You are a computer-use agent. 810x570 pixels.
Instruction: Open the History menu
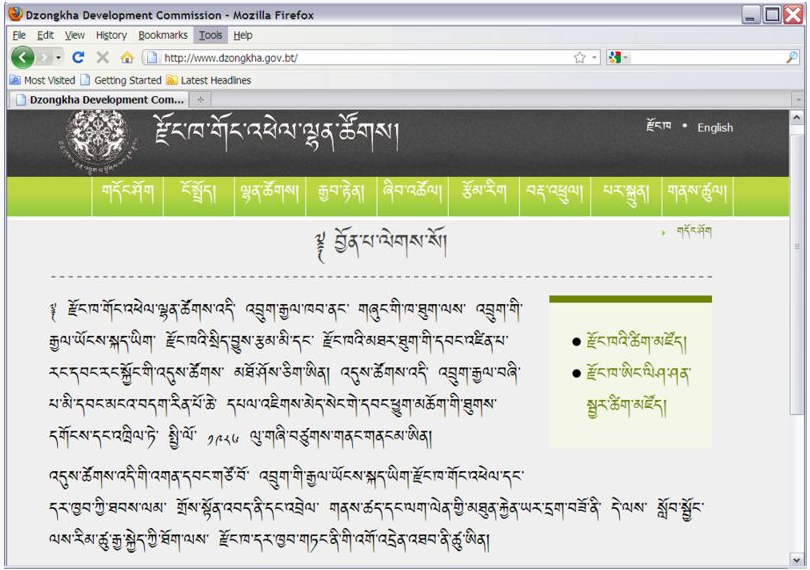pos(111,35)
